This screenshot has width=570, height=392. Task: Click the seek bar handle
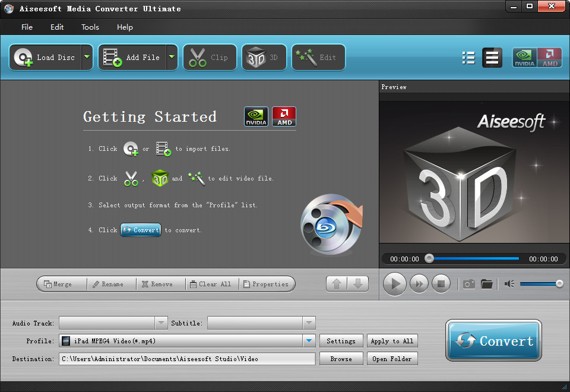pos(429,258)
